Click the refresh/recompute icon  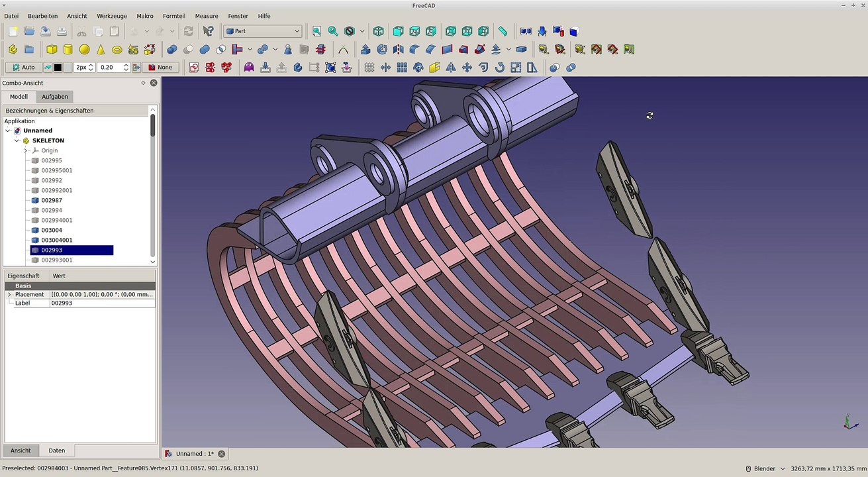click(189, 31)
